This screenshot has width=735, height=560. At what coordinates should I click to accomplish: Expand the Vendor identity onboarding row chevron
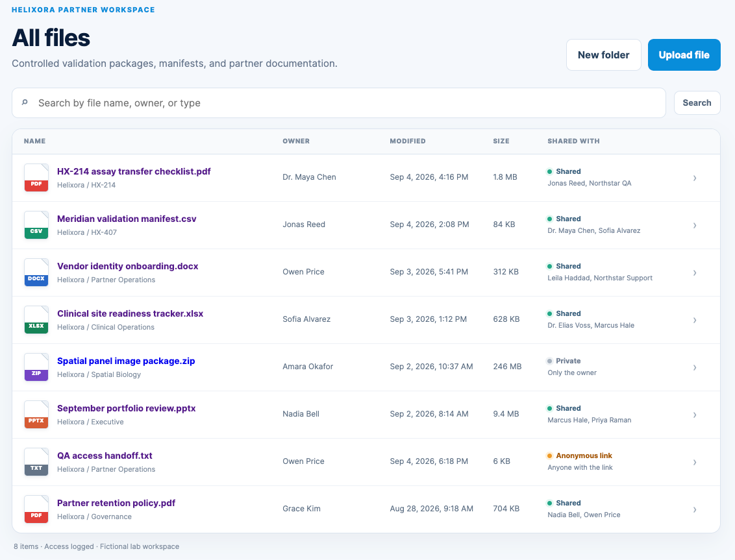[695, 273]
